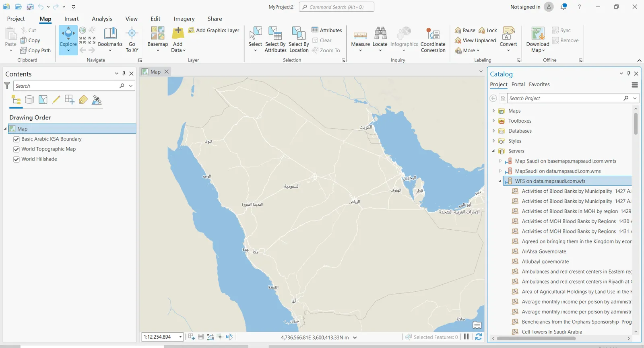
Task: Click the Search Project input field
Action: pos(563,98)
